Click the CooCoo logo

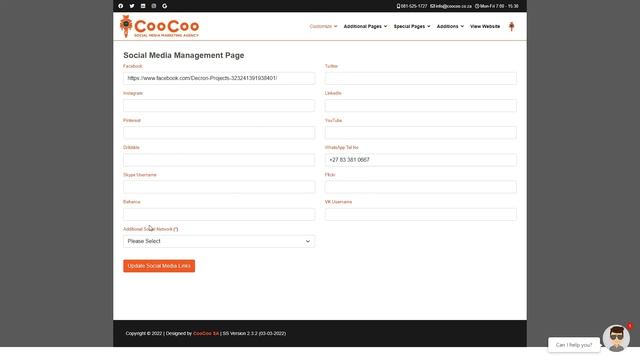(x=160, y=27)
